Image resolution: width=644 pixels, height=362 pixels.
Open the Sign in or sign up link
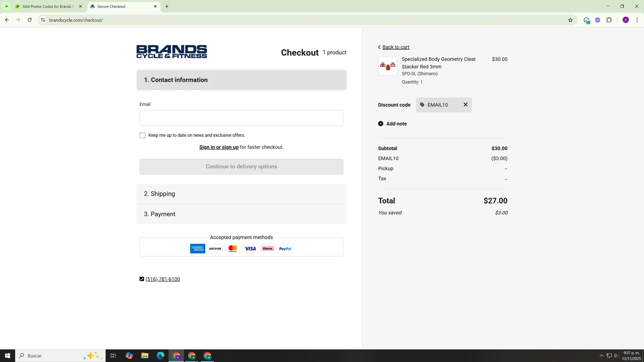pyautogui.click(x=219, y=147)
